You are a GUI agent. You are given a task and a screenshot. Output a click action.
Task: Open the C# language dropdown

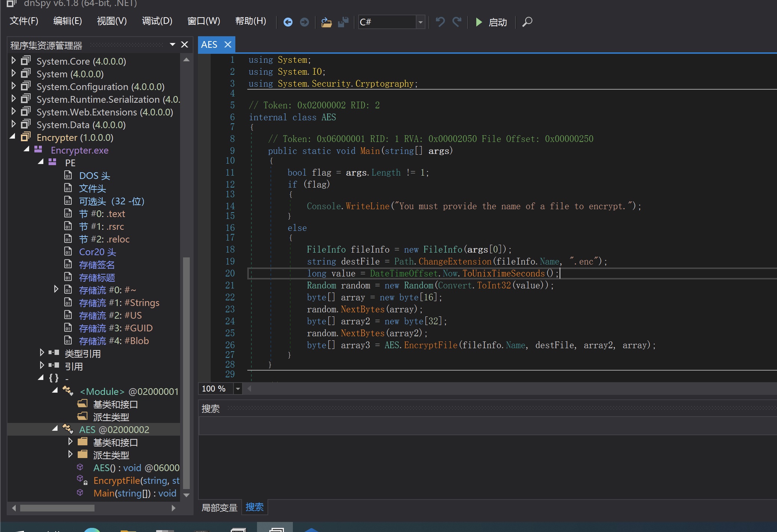click(x=421, y=22)
